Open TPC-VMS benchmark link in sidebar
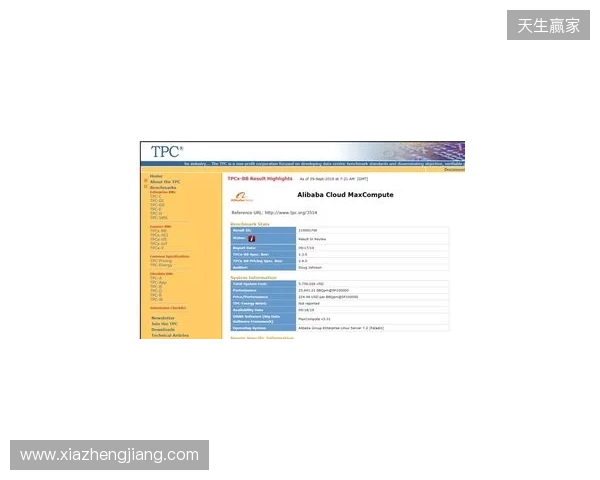Viewport: 600px width, 480px height. tap(159, 217)
